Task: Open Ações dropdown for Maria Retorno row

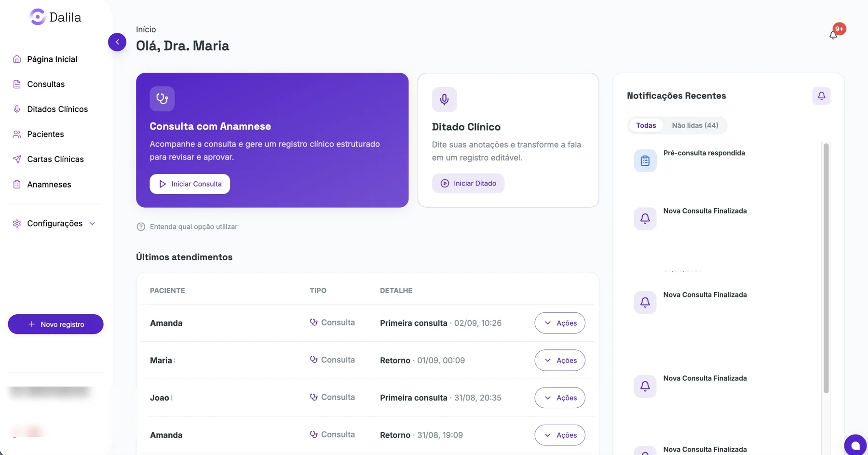Action: tap(560, 361)
